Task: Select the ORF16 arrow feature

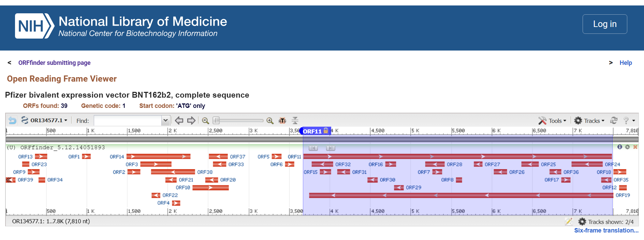Action: click(391, 164)
